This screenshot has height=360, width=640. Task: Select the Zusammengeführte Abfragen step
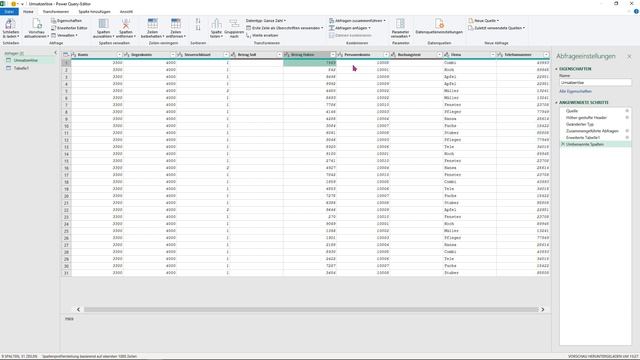pyautogui.click(x=592, y=131)
